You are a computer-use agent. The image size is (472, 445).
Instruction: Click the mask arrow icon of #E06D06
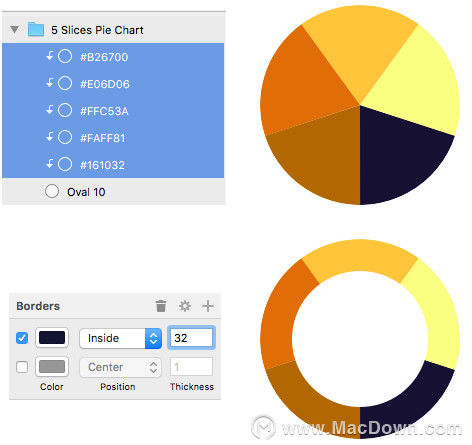(x=50, y=83)
